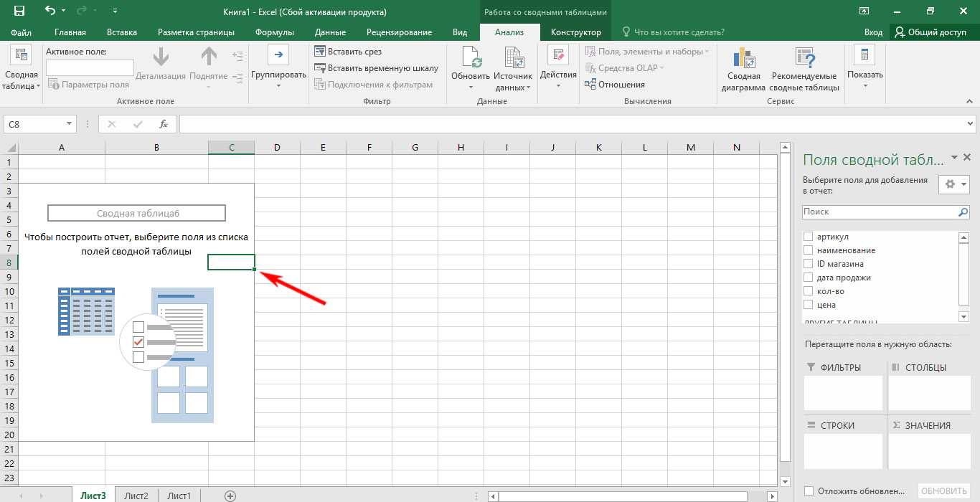Image resolution: width=980 pixels, height=502 pixels.
Task: Open the field list gear settings dropdown
Action: click(x=953, y=184)
